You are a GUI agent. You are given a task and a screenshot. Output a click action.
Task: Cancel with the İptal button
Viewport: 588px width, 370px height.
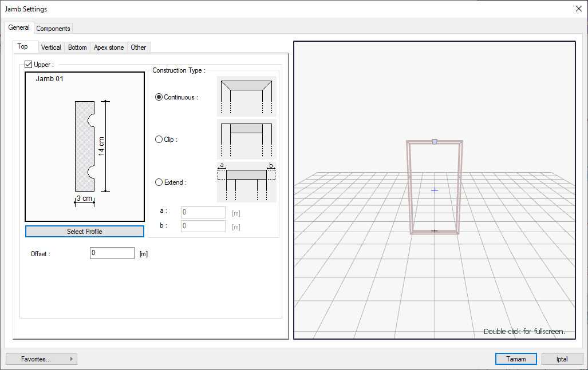click(562, 359)
